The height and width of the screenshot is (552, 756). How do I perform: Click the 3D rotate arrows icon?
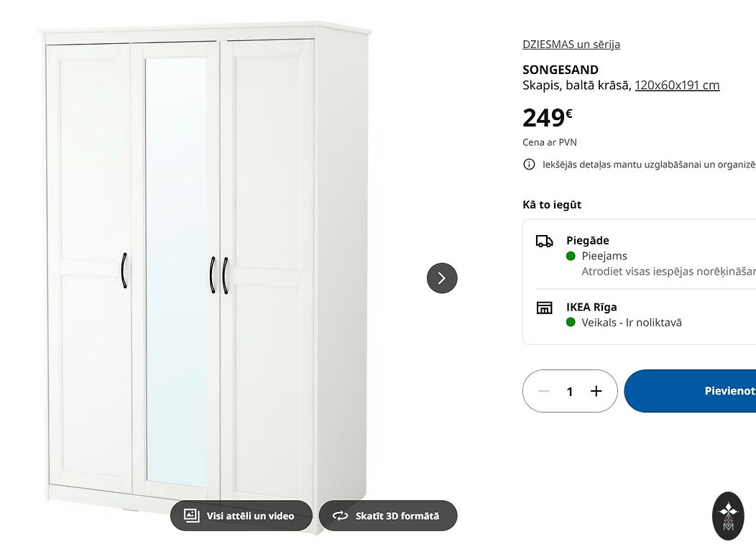click(340, 516)
